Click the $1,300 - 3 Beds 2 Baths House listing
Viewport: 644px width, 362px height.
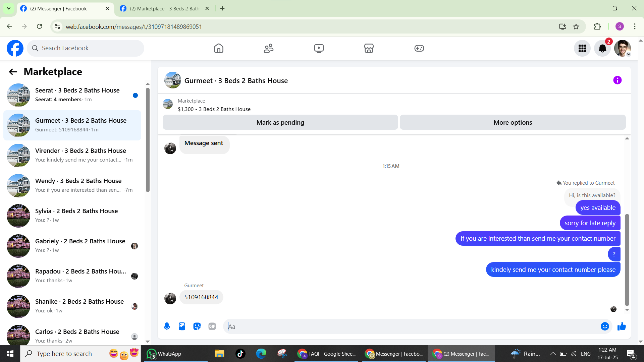tap(214, 109)
